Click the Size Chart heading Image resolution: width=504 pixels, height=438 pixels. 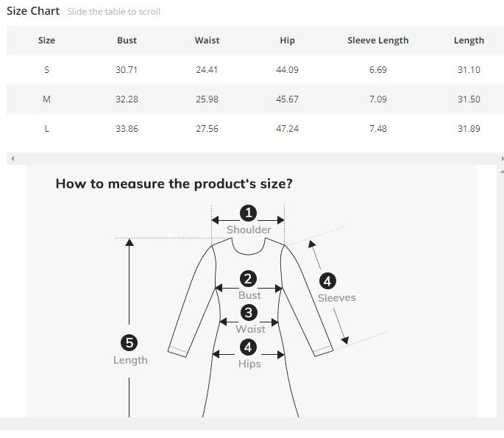(x=33, y=12)
